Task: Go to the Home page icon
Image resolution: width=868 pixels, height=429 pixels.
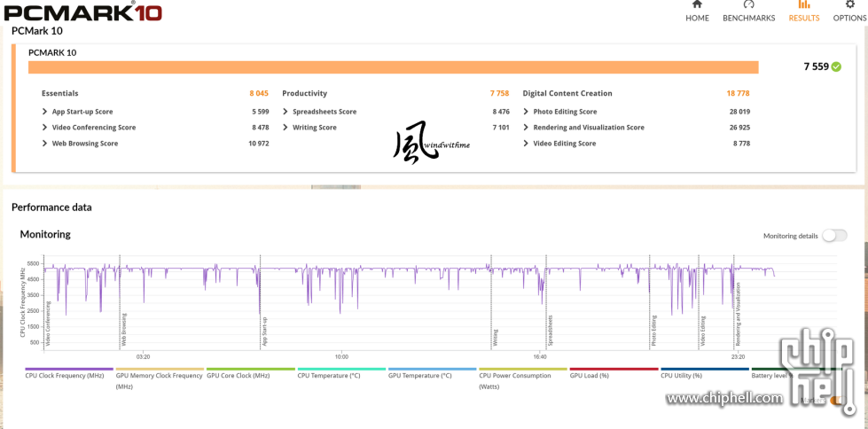Action: [697, 4]
